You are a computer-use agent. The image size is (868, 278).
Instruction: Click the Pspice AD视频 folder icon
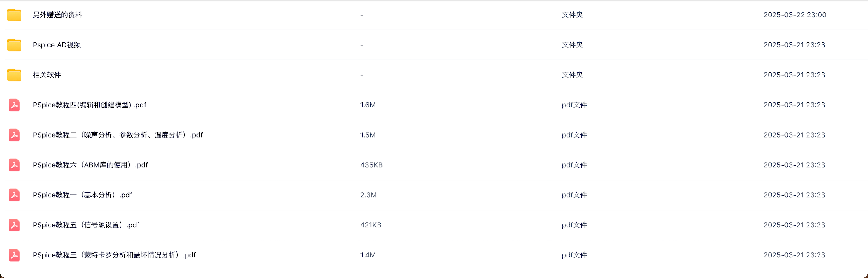click(x=14, y=45)
